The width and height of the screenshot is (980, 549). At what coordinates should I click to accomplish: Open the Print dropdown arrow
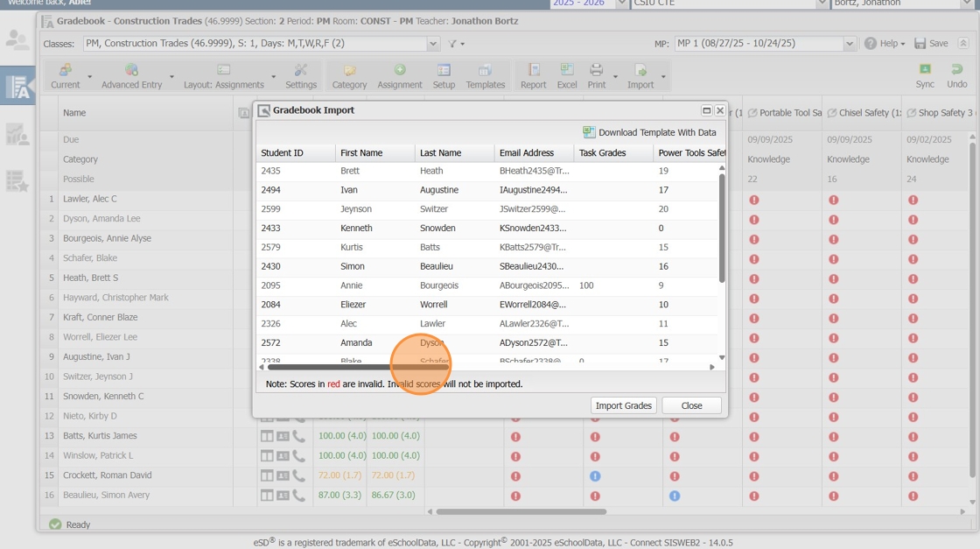(x=615, y=77)
